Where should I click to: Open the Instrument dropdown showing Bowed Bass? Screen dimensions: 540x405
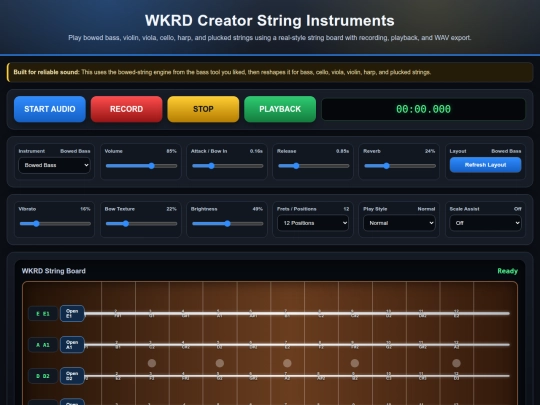coord(54,165)
